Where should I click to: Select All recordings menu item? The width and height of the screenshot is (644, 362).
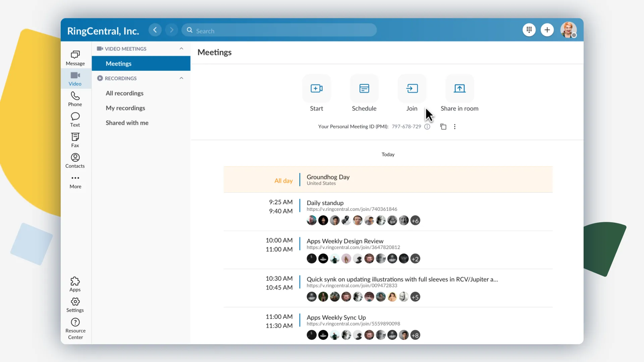click(x=124, y=93)
